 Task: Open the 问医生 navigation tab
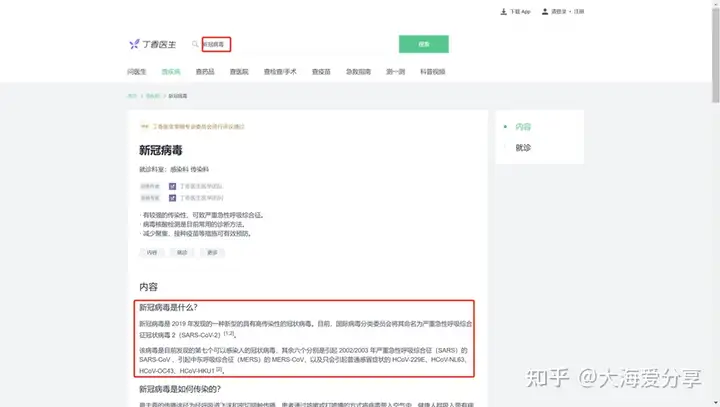[137, 72]
